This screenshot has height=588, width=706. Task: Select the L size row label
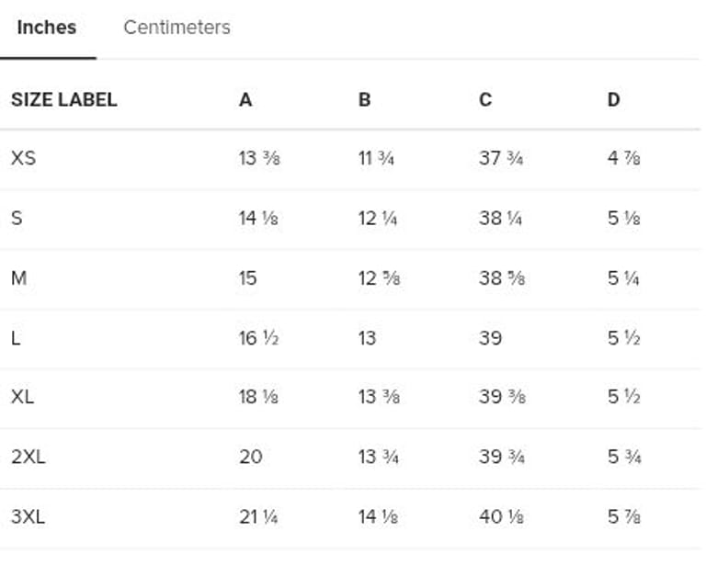[16, 337]
